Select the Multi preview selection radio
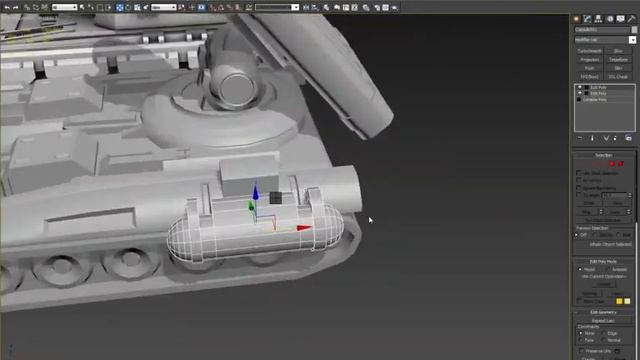Viewport: 640px width, 360px height. click(618, 235)
